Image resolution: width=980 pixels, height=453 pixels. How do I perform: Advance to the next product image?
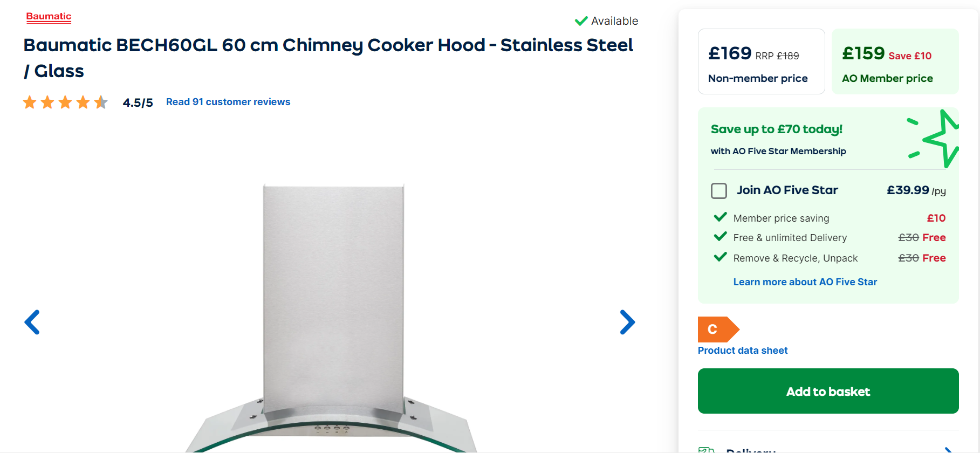pos(627,322)
